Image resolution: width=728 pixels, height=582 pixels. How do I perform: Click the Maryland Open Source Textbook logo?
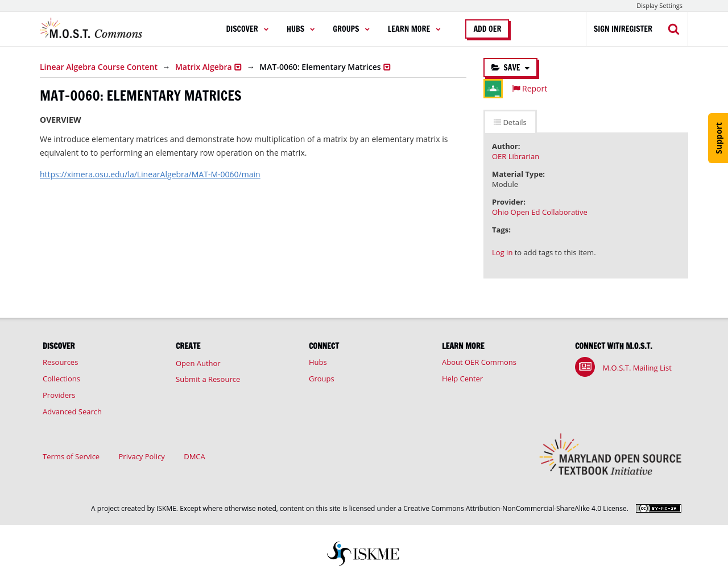610,456
